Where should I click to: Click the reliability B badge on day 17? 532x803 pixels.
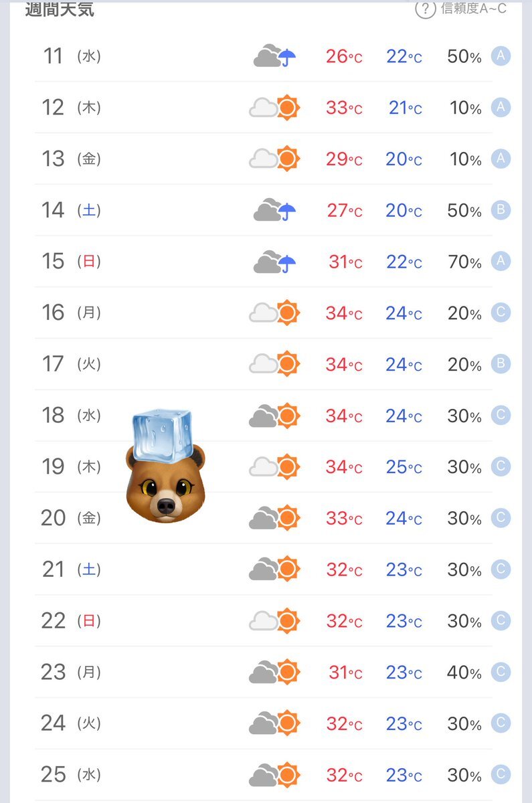(501, 364)
